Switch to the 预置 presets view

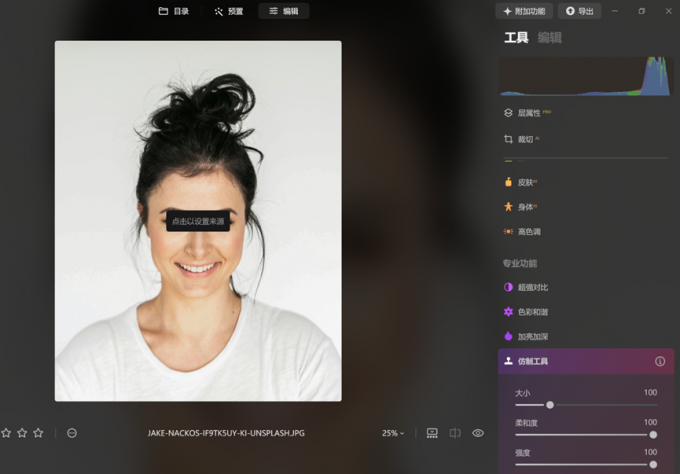[229, 11]
